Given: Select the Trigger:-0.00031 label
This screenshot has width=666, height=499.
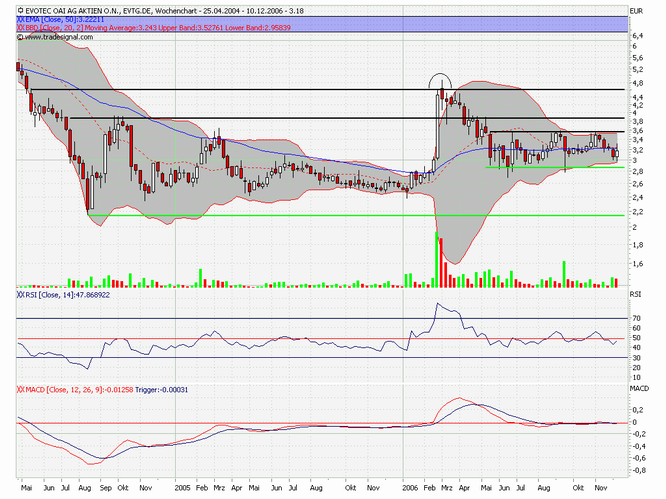Looking at the screenshot, I should tap(161, 389).
